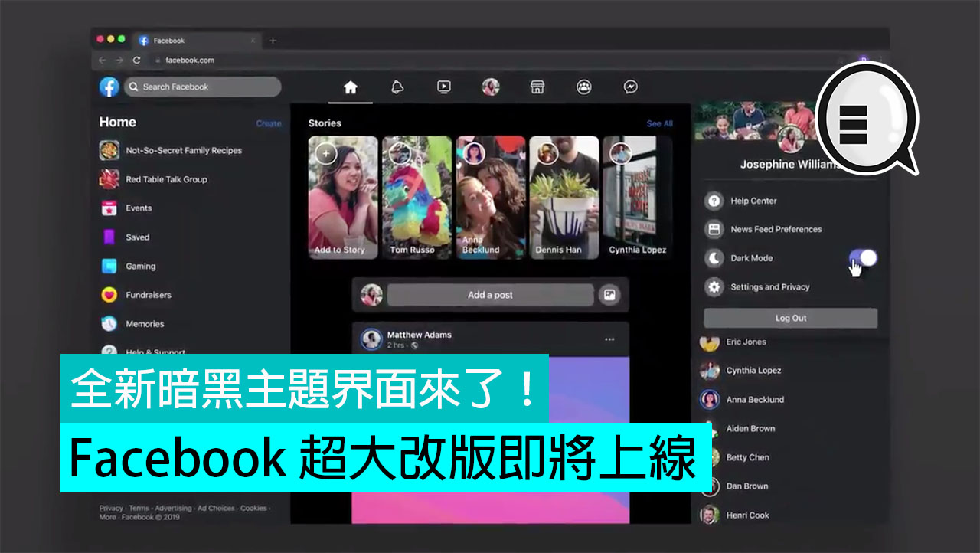Focus the Search Facebook field
The image size is (980, 553).
tap(203, 87)
